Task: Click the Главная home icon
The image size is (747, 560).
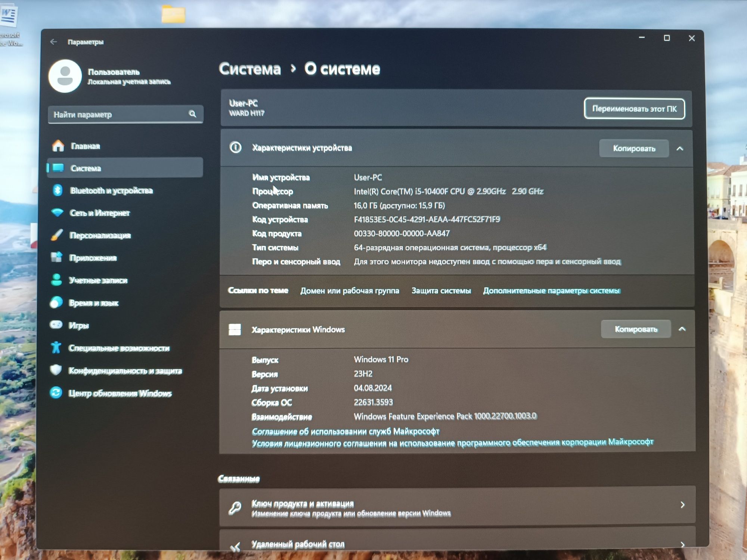Action: (x=58, y=146)
